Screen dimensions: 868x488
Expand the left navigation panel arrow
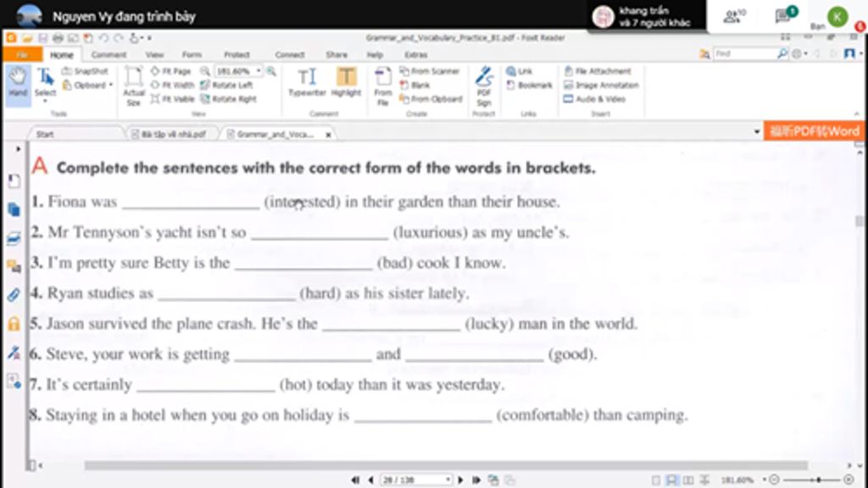18,149
